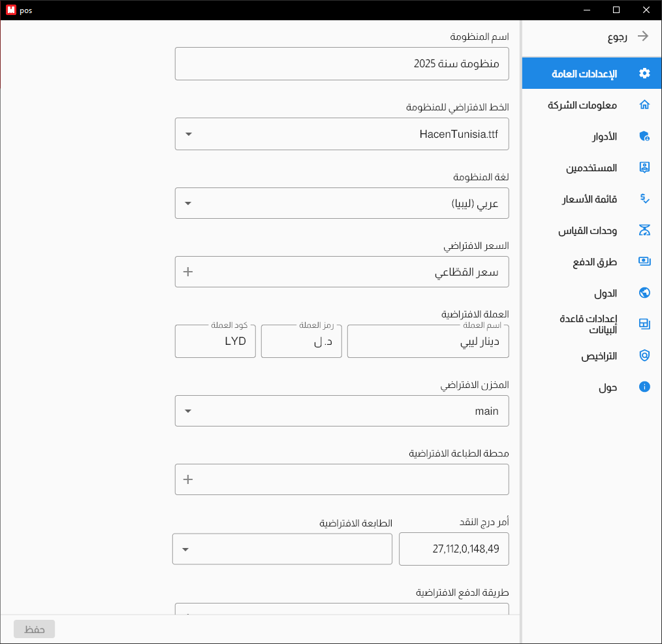The width and height of the screenshot is (662, 644).
Task: Add a price via the plus in سعر القطاعي
Action: [187, 272]
